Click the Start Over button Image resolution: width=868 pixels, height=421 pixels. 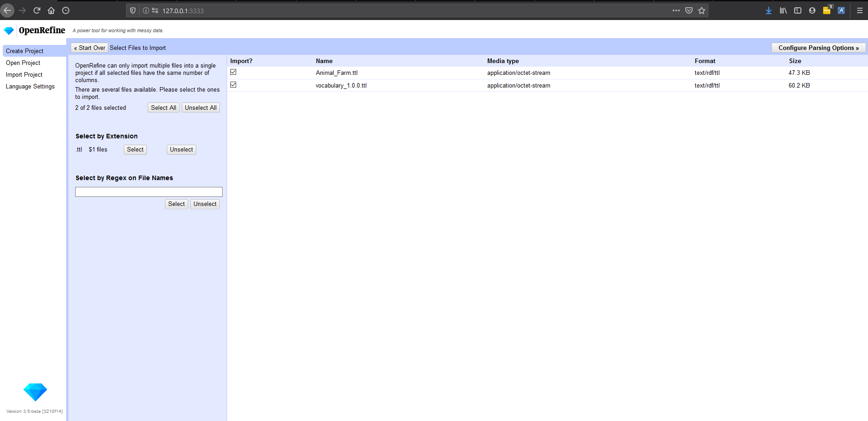click(x=90, y=48)
